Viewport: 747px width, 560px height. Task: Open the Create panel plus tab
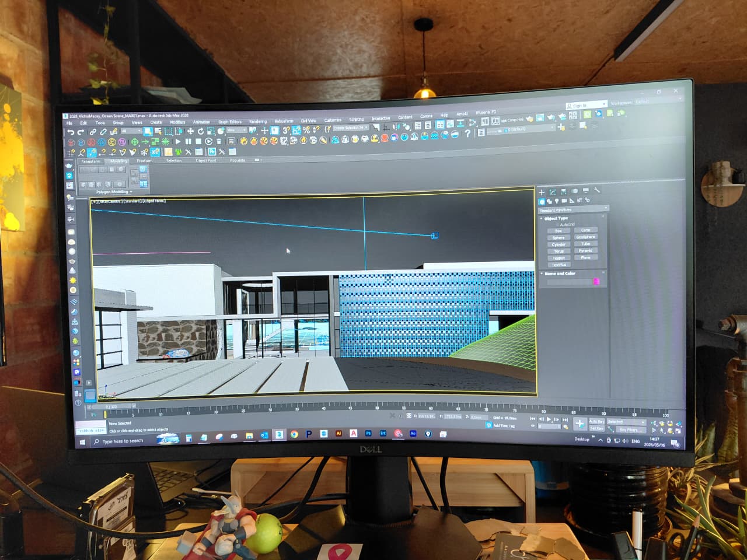(x=542, y=192)
